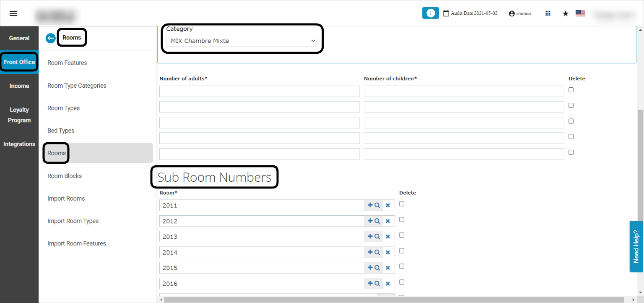644x303 pixels.
Task: Select the Income section
Action: (19, 86)
